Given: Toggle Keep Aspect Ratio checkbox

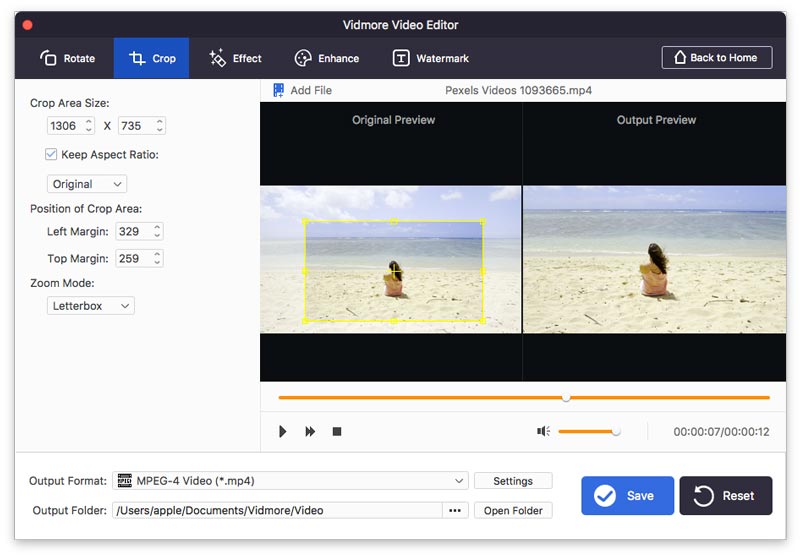Looking at the screenshot, I should (x=51, y=154).
